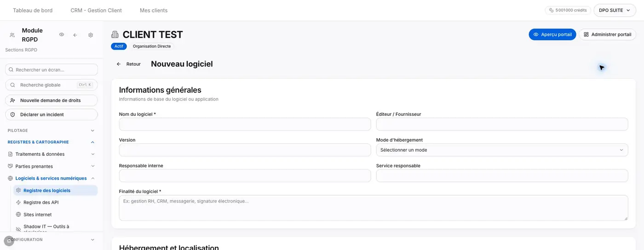The image size is (644, 250).
Task: Click the credits coin icon
Action: click(551, 10)
